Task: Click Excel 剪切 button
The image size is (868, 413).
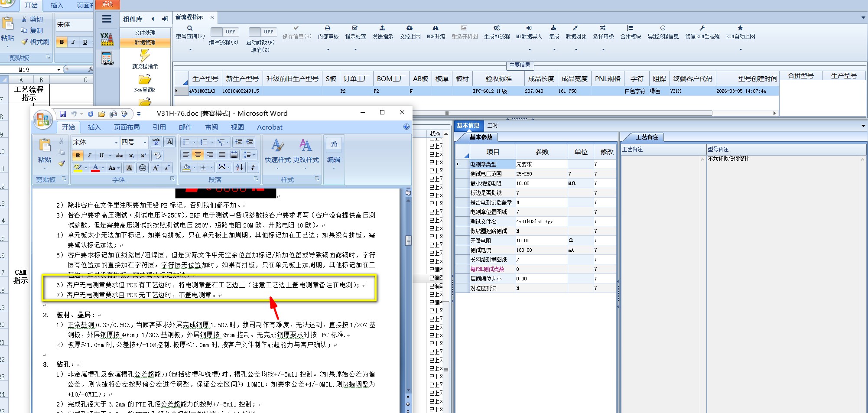Action: tap(33, 20)
